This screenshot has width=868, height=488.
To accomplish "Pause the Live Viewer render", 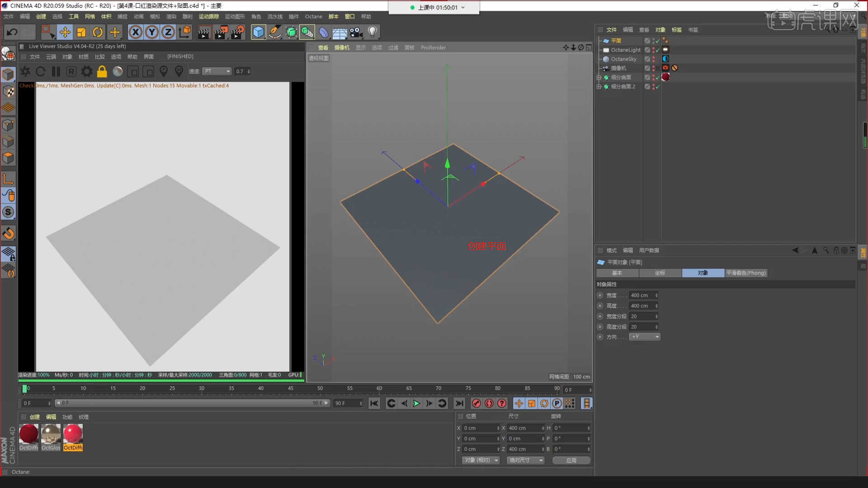I will tap(56, 71).
